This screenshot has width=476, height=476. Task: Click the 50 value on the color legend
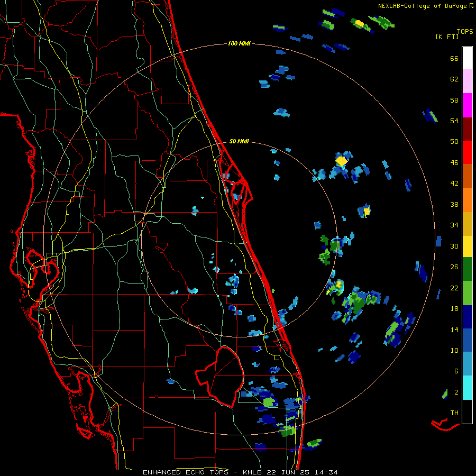[454, 142]
